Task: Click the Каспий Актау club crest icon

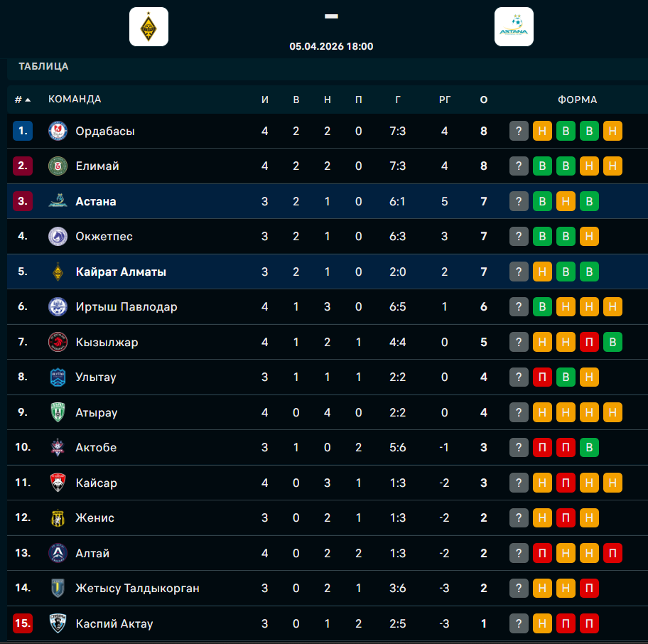Action: 58,624
